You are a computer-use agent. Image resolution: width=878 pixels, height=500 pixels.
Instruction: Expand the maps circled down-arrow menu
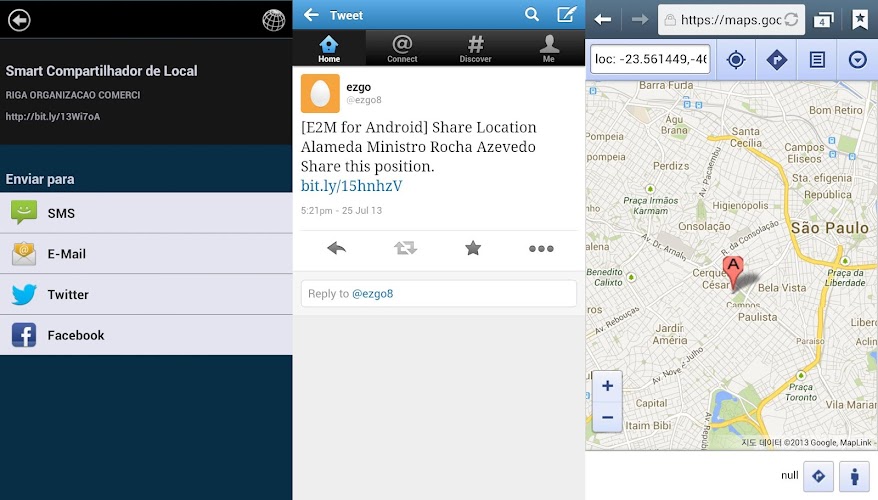pos(857,60)
